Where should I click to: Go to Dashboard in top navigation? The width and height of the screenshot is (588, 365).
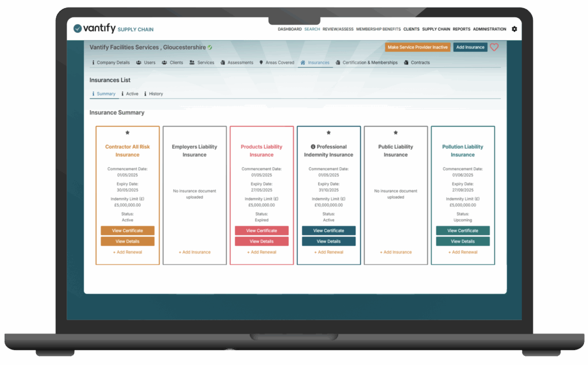tap(289, 29)
